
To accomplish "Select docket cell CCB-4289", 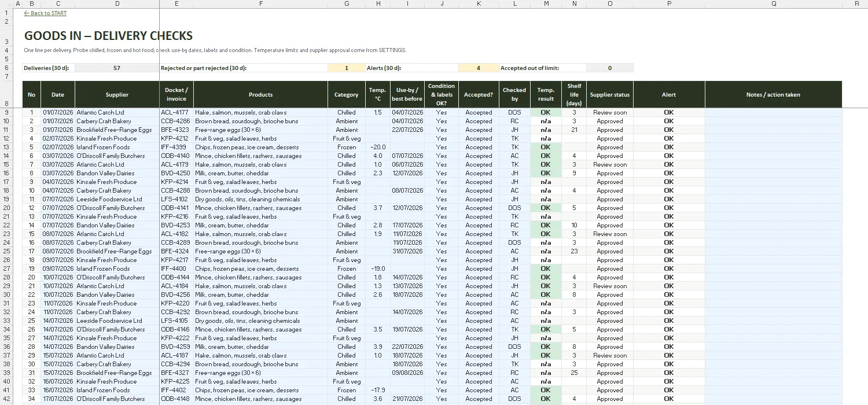I will click(x=176, y=242).
